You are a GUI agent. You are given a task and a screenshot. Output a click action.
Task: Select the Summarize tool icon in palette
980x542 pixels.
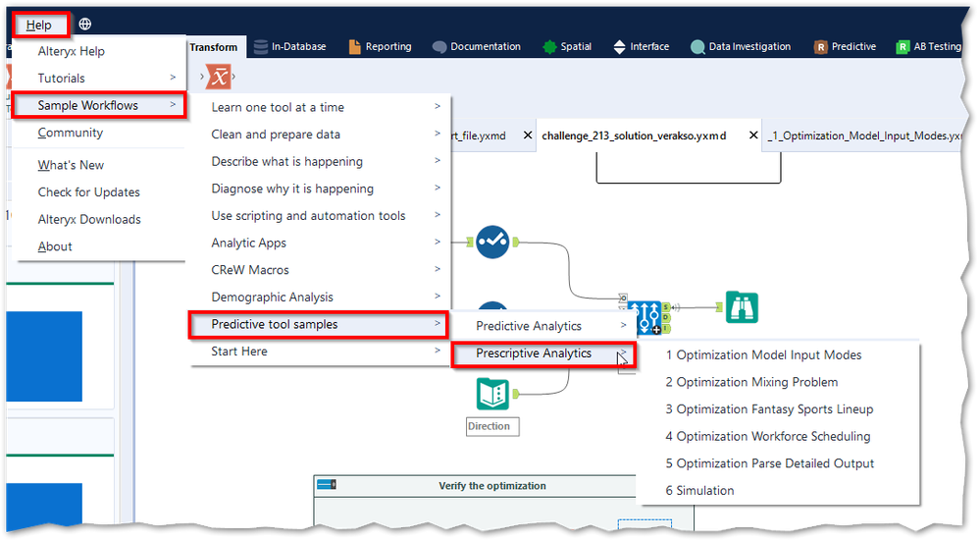click(219, 77)
